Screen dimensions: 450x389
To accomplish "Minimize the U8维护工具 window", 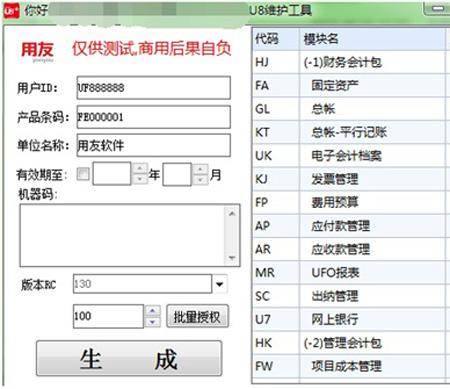I will pos(437,9).
